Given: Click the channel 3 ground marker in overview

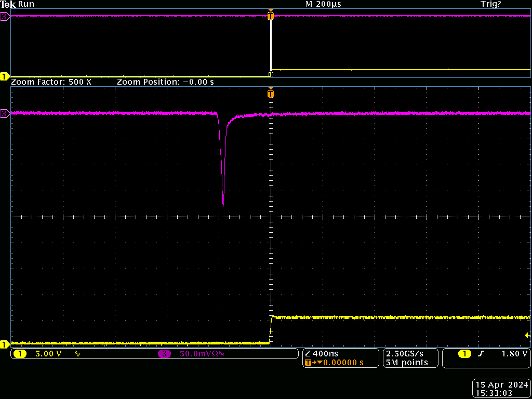Looking at the screenshot, I should pos(5,17).
